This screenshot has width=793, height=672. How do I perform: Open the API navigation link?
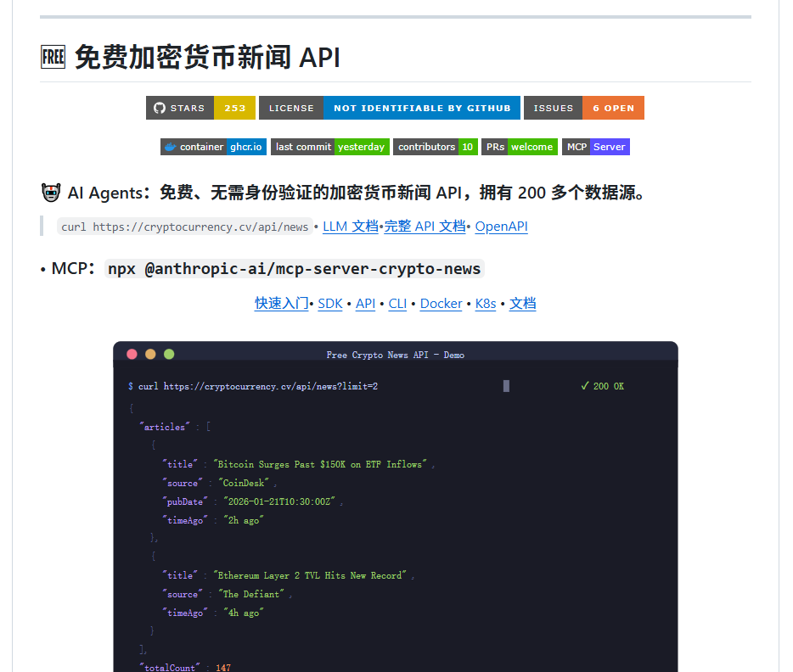[365, 303]
